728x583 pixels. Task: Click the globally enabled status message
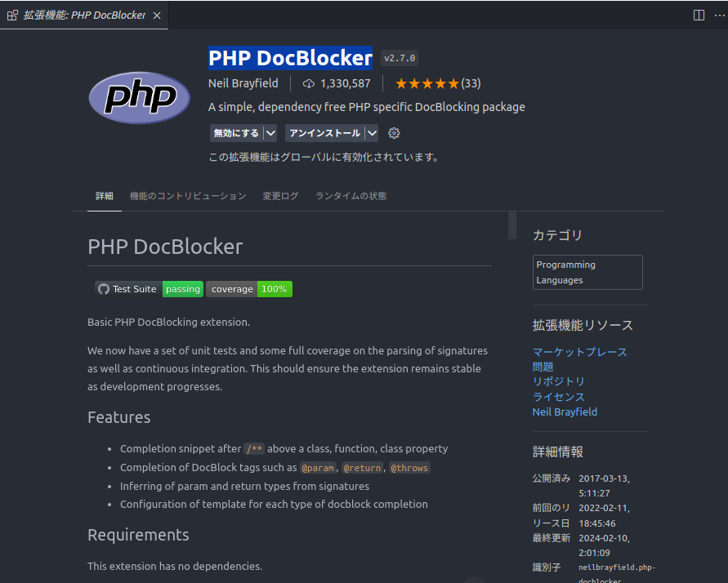click(x=324, y=158)
